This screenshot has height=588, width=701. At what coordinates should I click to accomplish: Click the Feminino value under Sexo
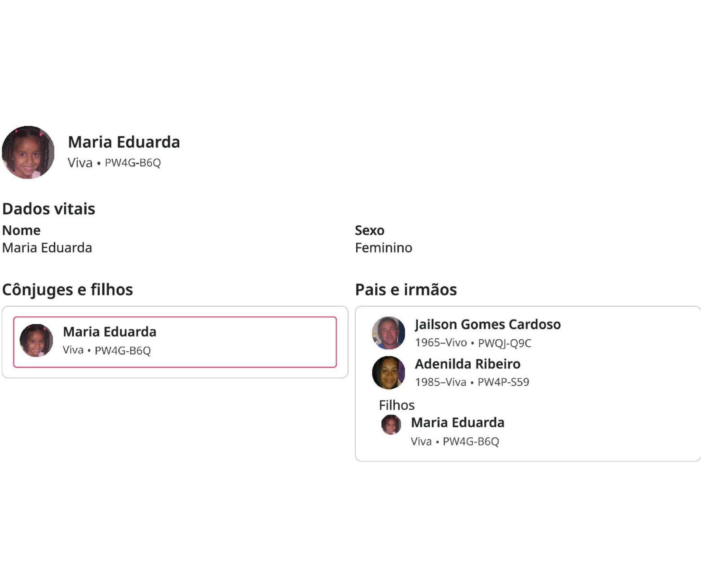point(383,248)
